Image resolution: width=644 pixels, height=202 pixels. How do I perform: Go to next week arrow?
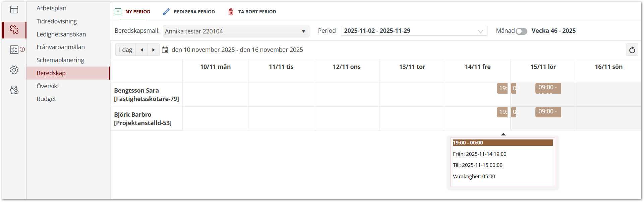pyautogui.click(x=154, y=50)
